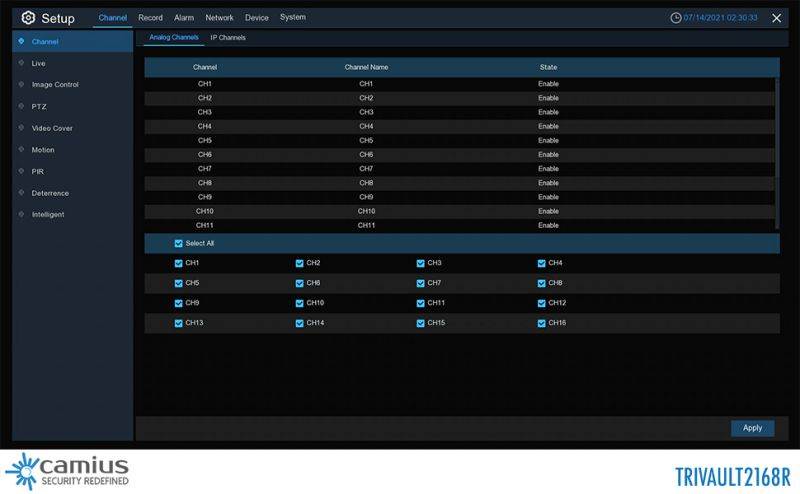Click the Deterrence sidebar bullet icon
This screenshot has width=800, height=494.
21,193
